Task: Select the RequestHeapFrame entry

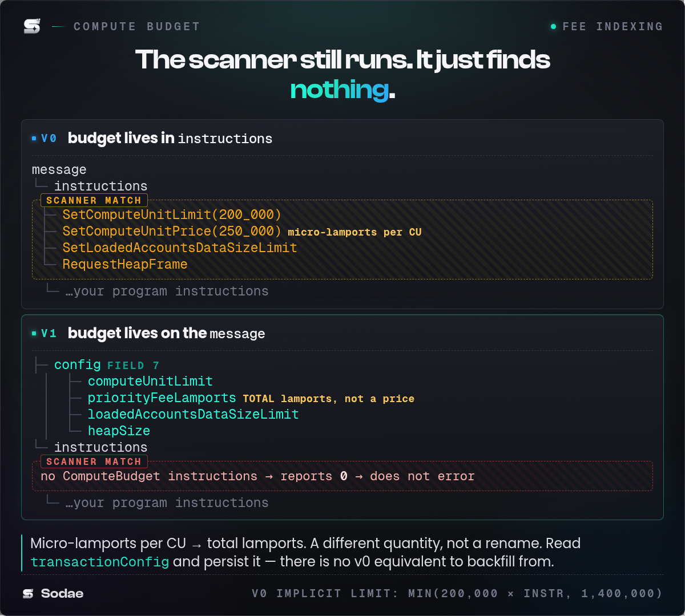Action: [x=125, y=264]
